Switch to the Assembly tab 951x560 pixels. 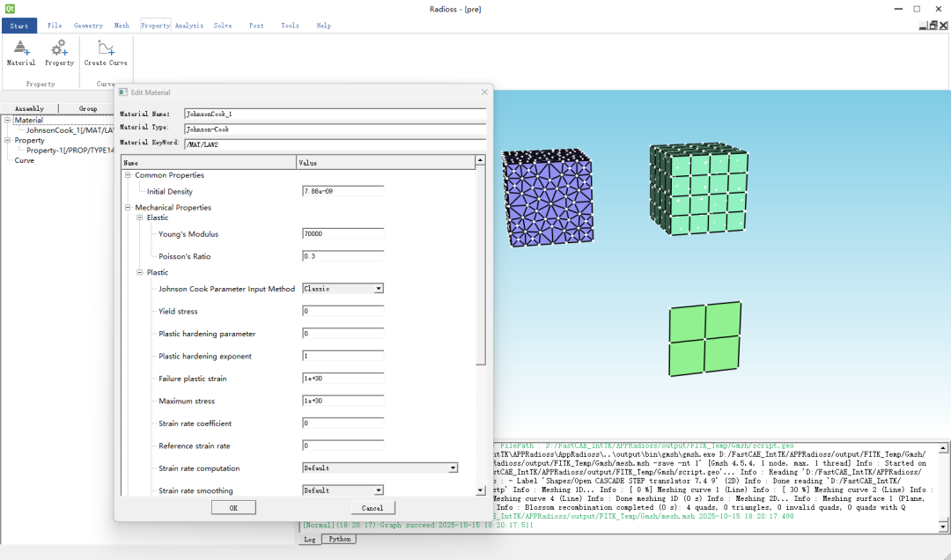click(x=29, y=108)
